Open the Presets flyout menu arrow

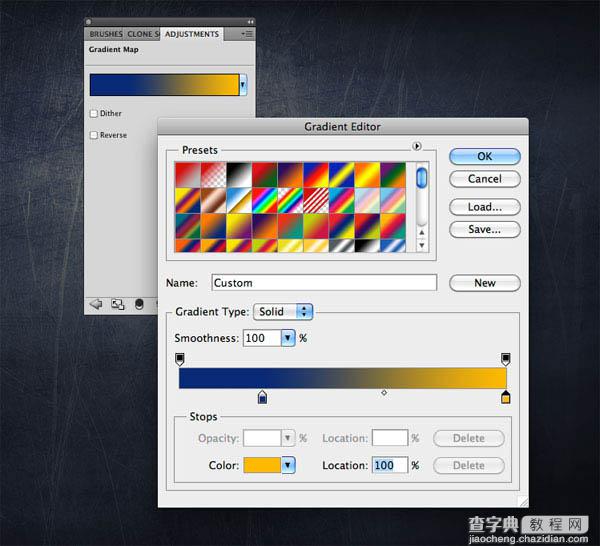(417, 146)
